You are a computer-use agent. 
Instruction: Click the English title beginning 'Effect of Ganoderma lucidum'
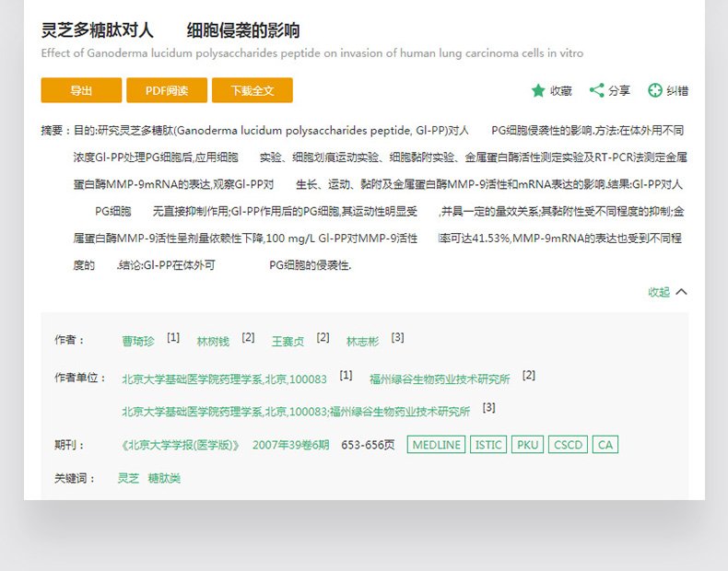pos(312,52)
